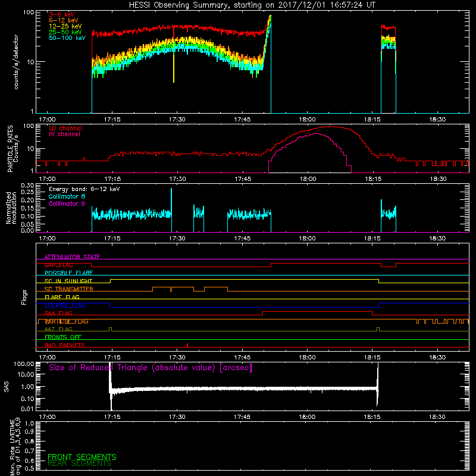The image size is (476, 476).
Task: Select the POSSIBLE_FLARE flag label
Action: 68,273
